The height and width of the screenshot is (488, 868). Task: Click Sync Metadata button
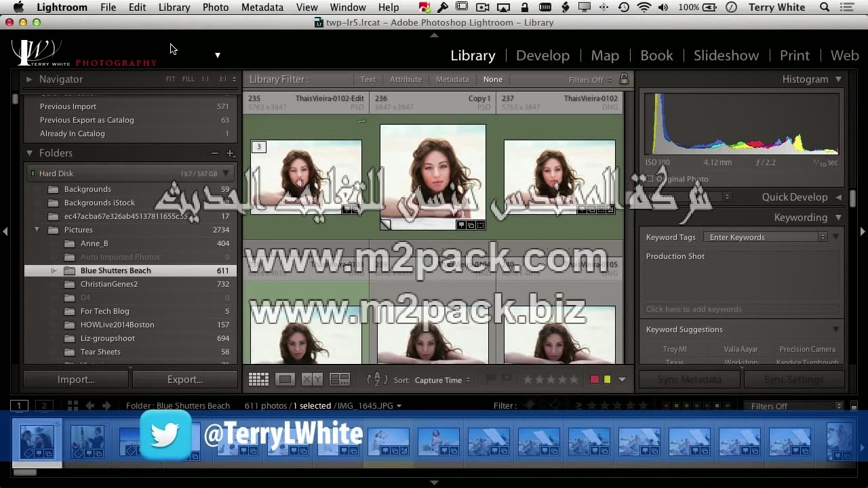[x=690, y=380]
